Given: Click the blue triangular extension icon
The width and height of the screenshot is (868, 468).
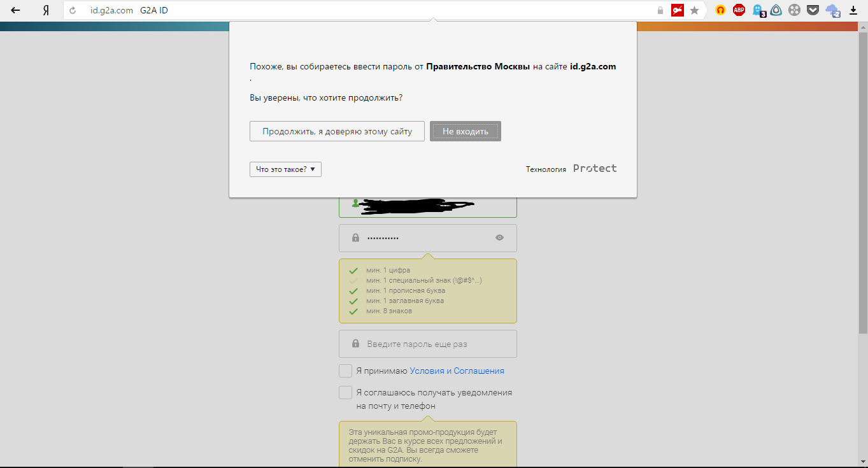Looking at the screenshot, I should pos(776,10).
